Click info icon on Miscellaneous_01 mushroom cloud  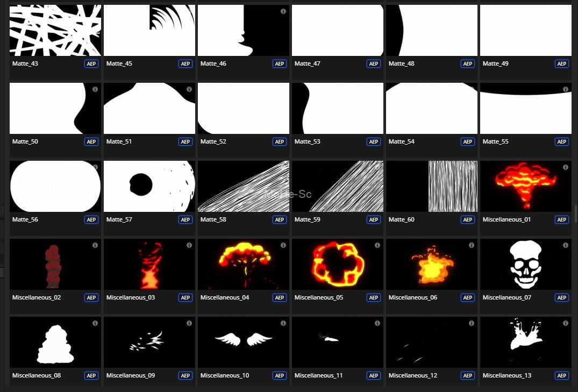566,167
